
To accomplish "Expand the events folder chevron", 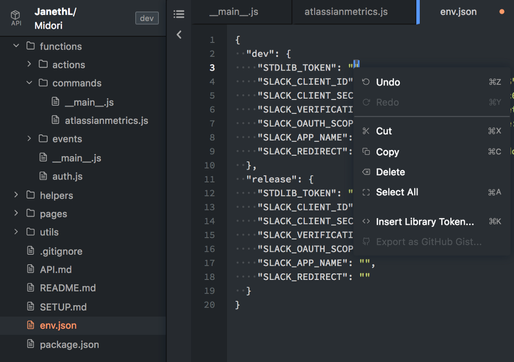I will [x=29, y=138].
